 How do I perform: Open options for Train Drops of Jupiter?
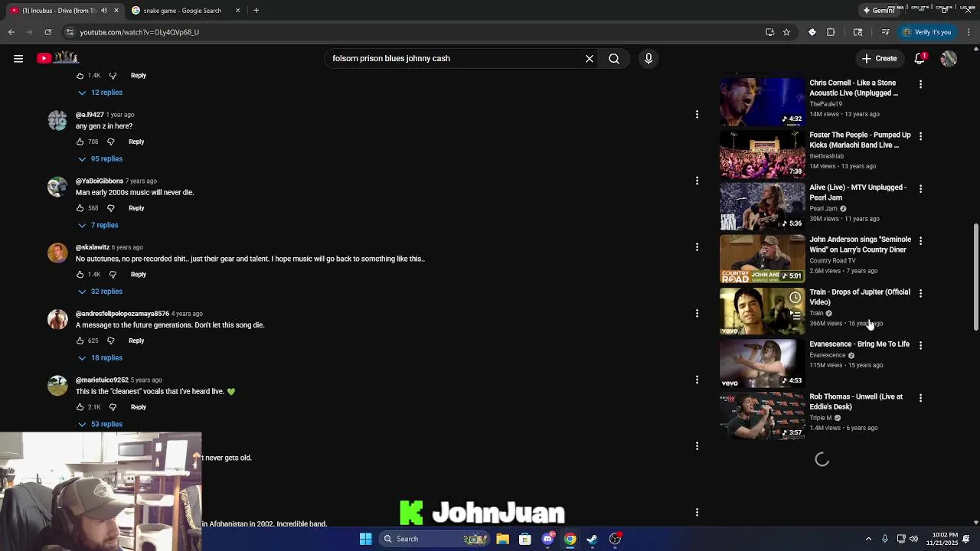pyautogui.click(x=920, y=293)
